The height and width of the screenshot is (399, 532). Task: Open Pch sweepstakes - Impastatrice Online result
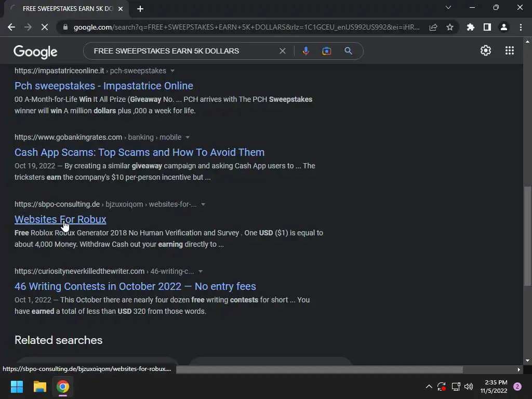coord(104,86)
